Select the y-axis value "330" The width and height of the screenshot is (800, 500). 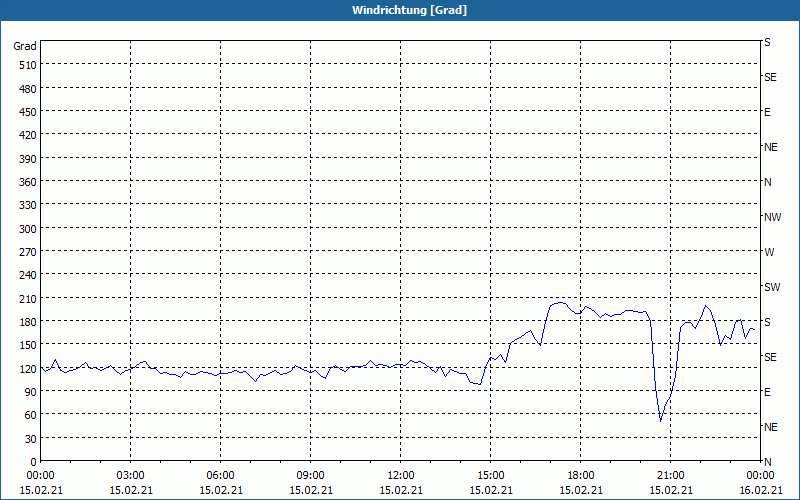click(x=28, y=206)
